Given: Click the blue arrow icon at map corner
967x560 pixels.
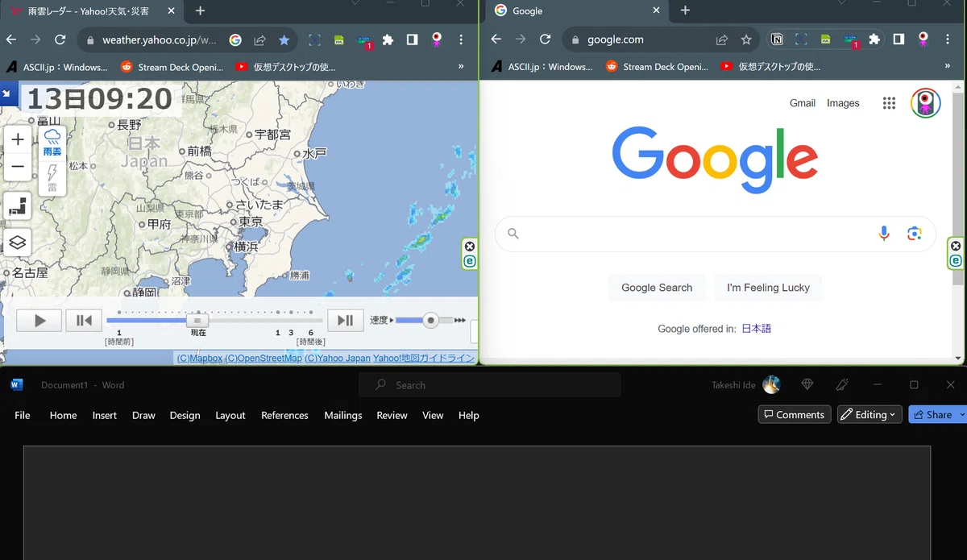Looking at the screenshot, I should pyautogui.click(x=6, y=93).
